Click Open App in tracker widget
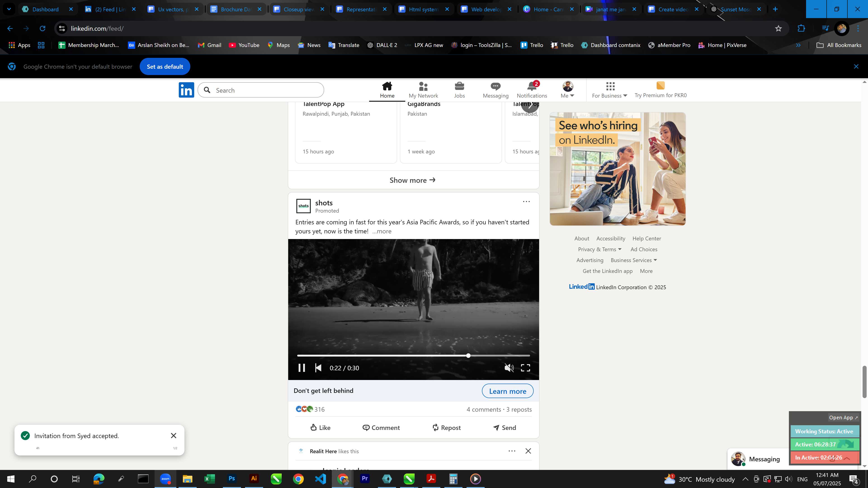The width and height of the screenshot is (868, 488). [843, 418]
